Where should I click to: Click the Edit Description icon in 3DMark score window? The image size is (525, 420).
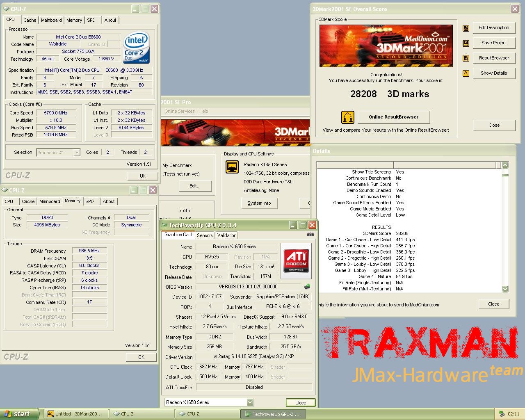coord(466,28)
